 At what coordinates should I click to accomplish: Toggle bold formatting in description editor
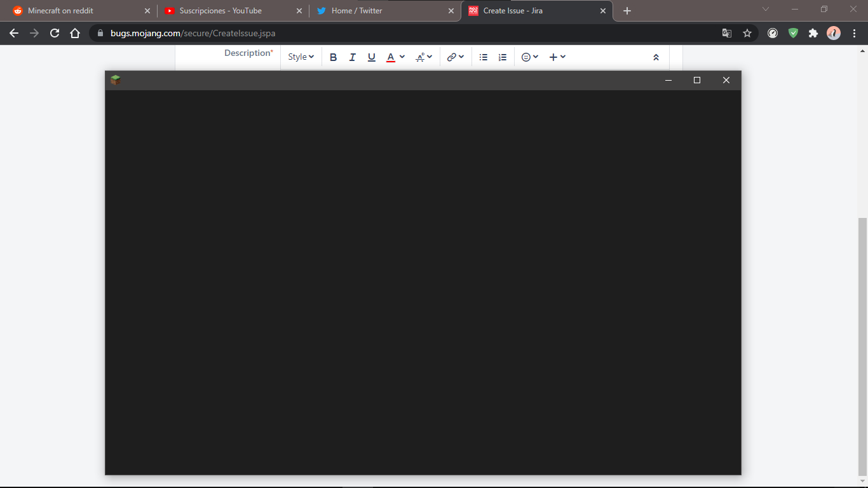tap(333, 57)
